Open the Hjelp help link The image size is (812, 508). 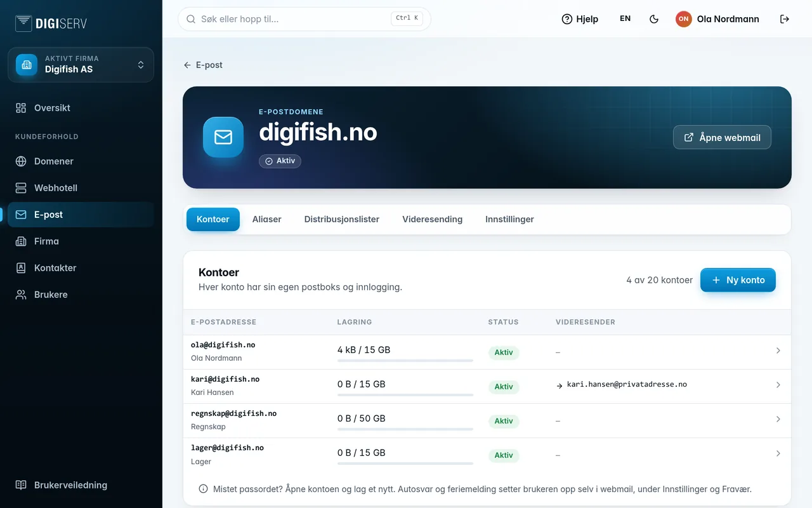point(580,19)
